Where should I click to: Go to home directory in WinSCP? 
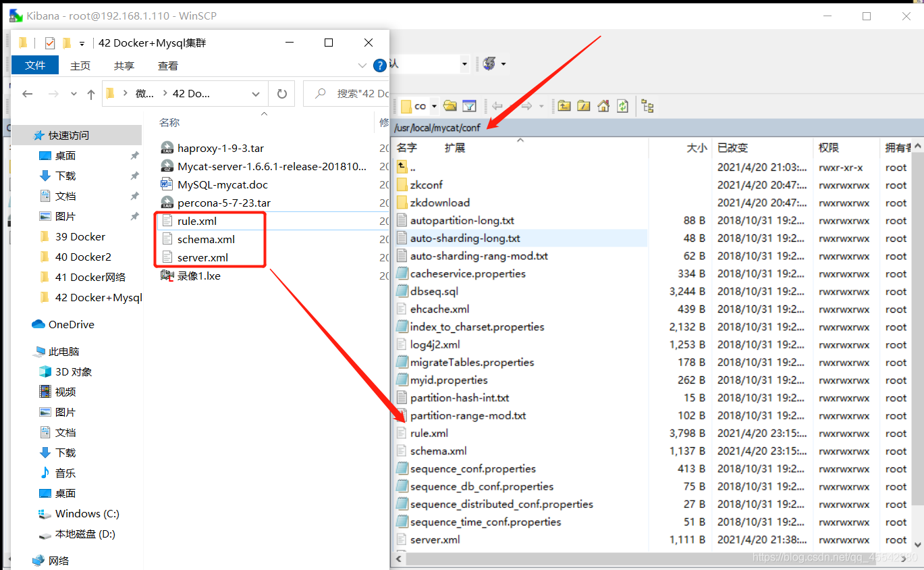pyautogui.click(x=603, y=106)
